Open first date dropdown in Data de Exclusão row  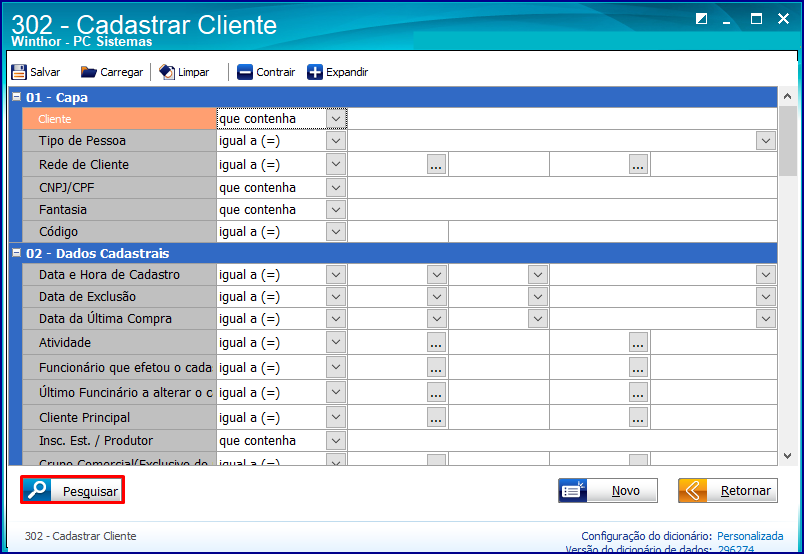click(437, 297)
